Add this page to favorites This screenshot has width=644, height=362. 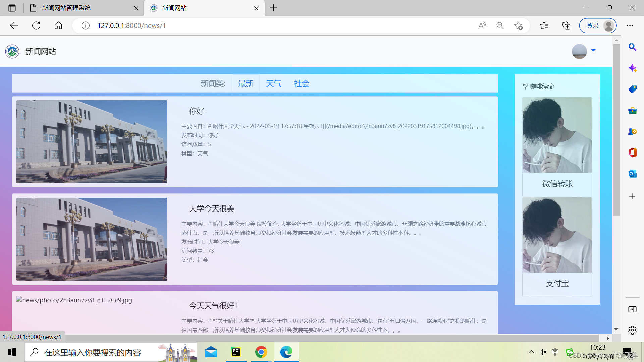518,26
